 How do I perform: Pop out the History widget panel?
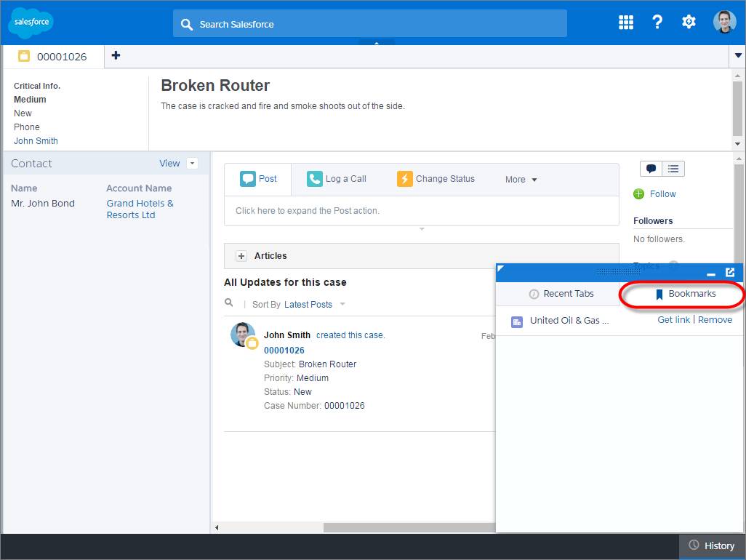(x=730, y=272)
